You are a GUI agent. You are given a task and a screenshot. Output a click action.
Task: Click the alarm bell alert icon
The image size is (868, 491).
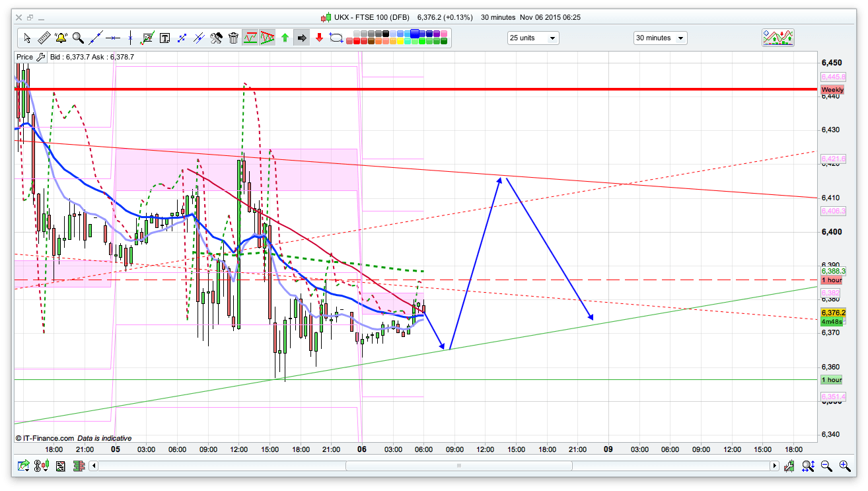click(x=61, y=38)
